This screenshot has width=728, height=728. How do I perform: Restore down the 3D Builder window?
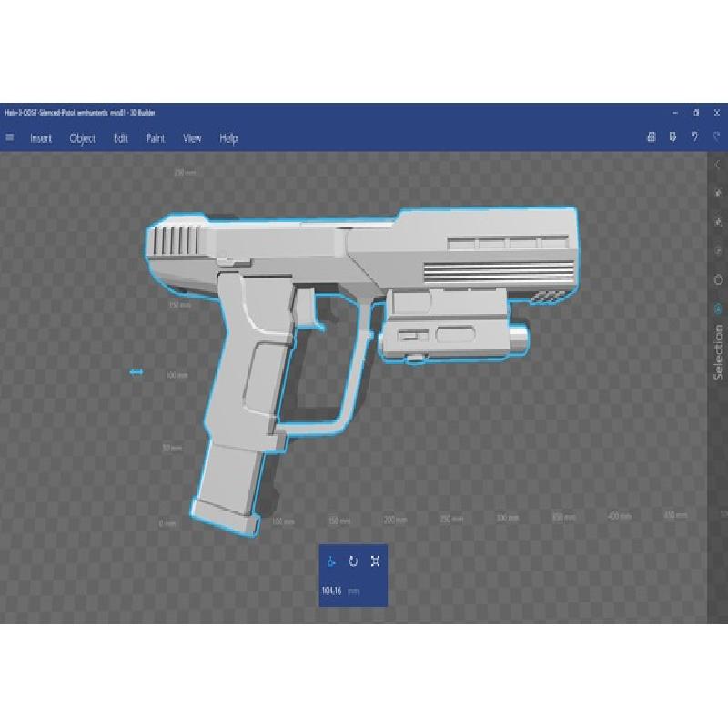tap(696, 113)
